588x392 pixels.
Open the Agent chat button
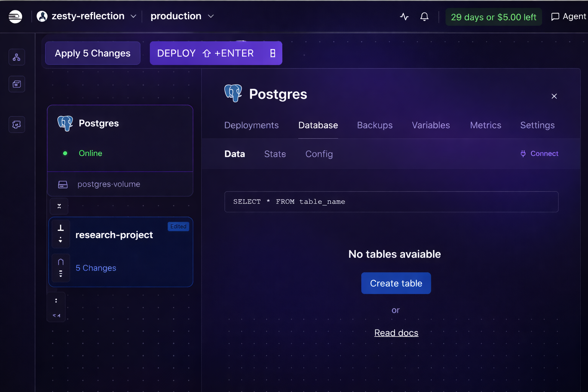pyautogui.click(x=568, y=16)
